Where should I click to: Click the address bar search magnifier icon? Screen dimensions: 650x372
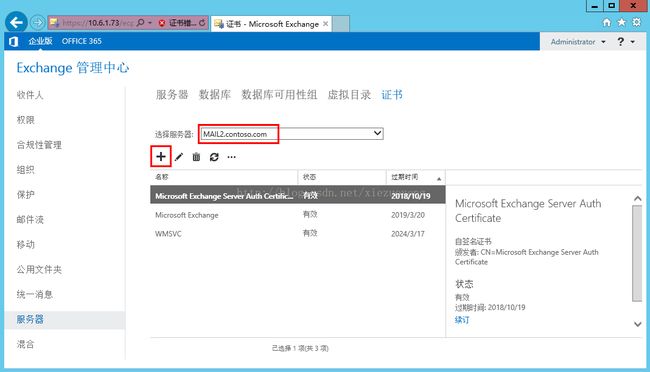pos(141,23)
